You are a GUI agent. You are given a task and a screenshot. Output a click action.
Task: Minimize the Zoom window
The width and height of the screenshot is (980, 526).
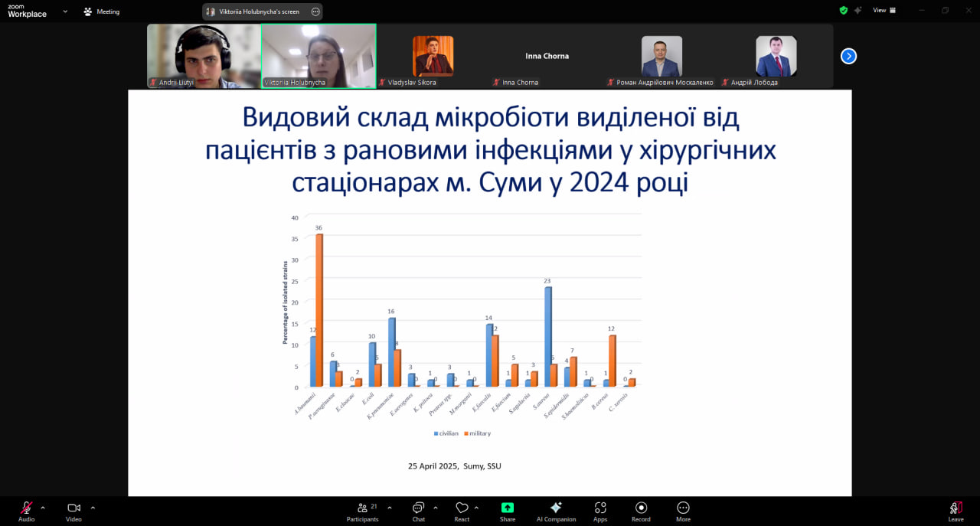point(921,11)
